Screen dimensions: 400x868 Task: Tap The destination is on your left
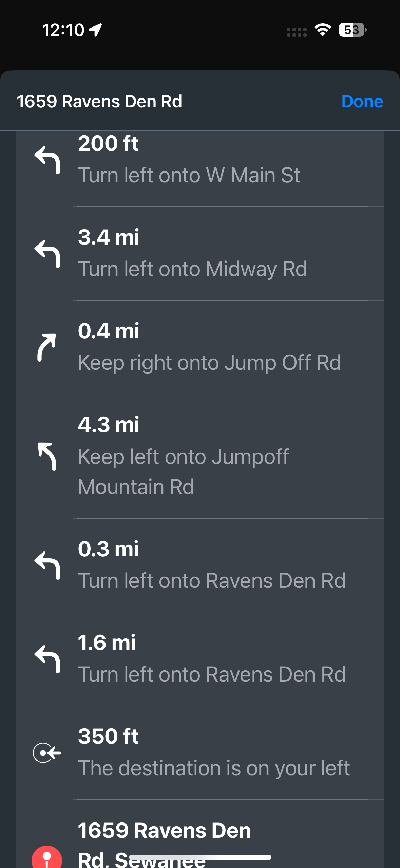pos(214,768)
